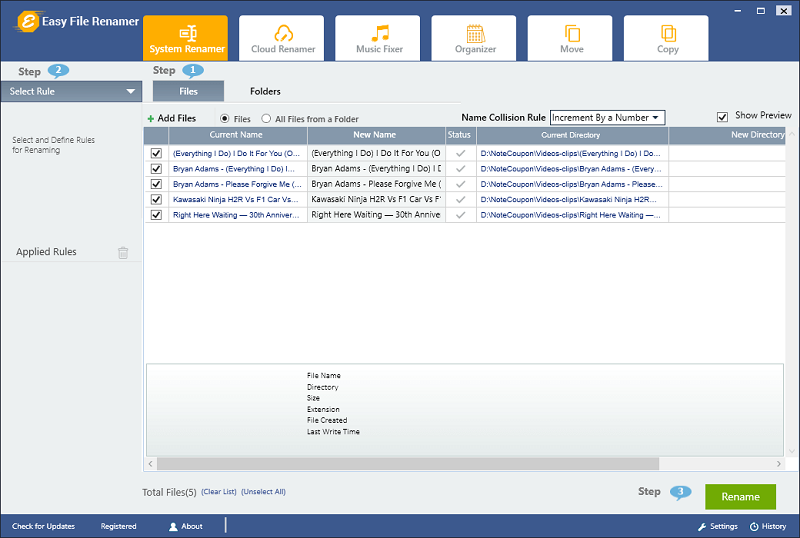Image resolution: width=800 pixels, height=538 pixels.
Task: Click the green plus Add Files icon
Action: (x=151, y=119)
